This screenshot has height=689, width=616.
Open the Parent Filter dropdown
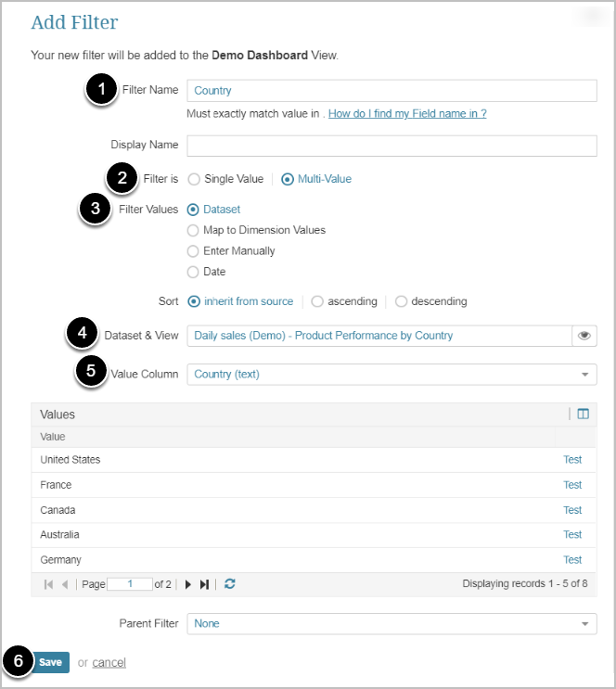584,624
